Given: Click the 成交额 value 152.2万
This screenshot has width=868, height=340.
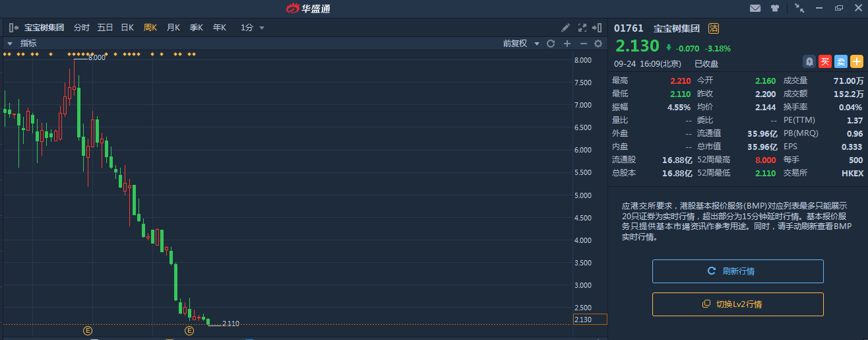Looking at the screenshot, I should pyautogui.click(x=849, y=94).
